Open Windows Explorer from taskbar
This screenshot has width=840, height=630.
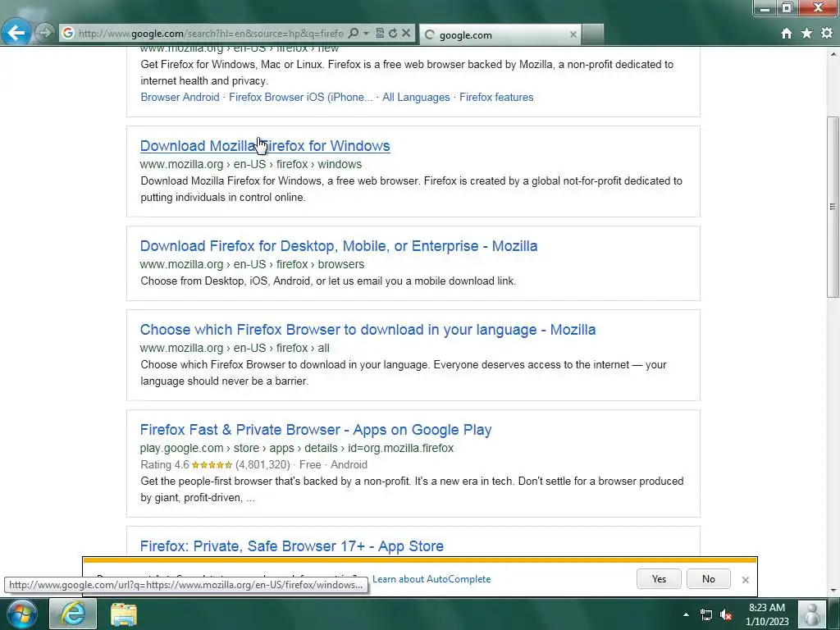tap(124, 614)
